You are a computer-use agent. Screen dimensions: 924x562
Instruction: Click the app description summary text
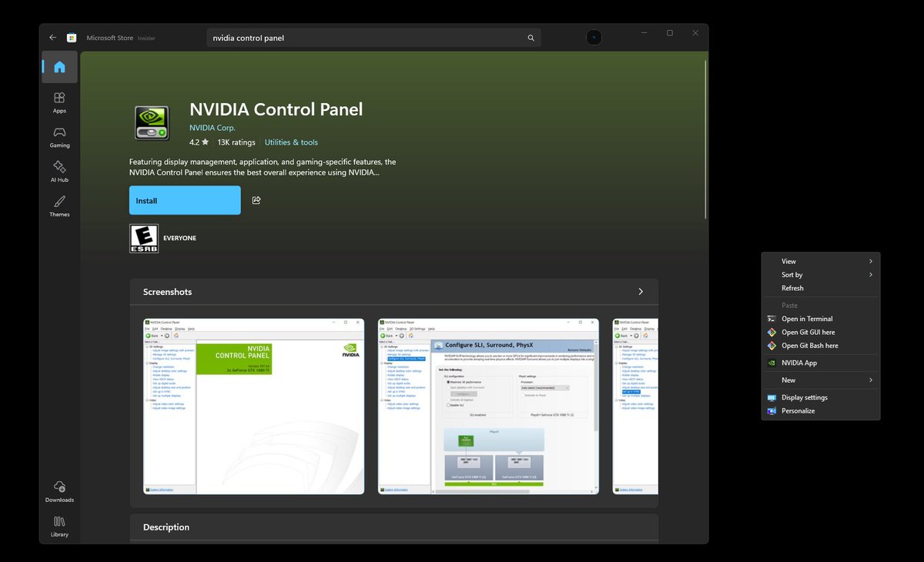(x=263, y=167)
